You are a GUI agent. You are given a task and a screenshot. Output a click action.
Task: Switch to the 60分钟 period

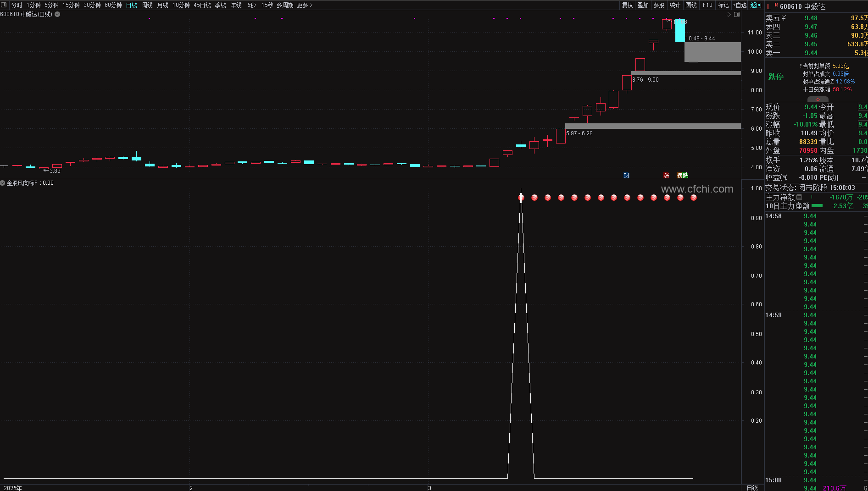[x=113, y=5]
